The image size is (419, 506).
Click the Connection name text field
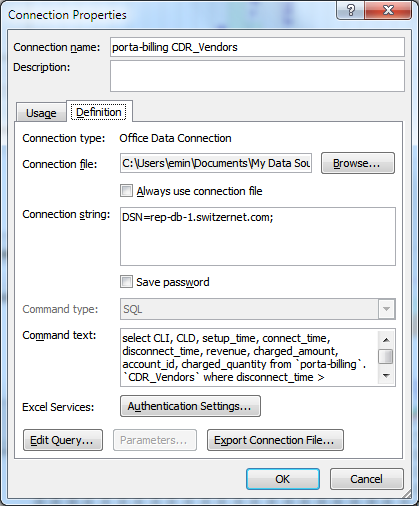257,47
